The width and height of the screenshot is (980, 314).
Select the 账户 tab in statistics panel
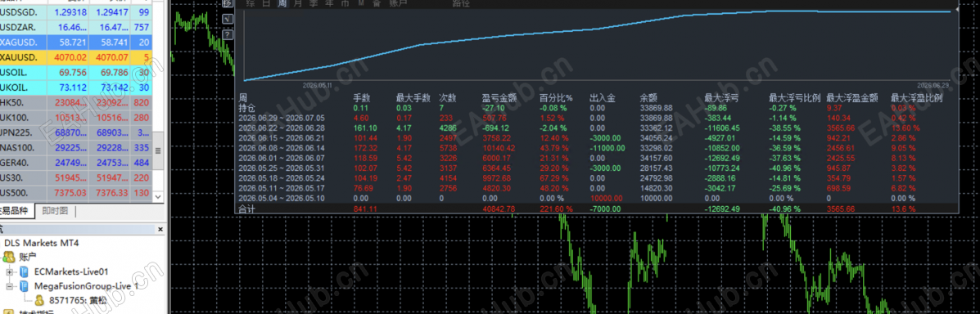point(398,4)
